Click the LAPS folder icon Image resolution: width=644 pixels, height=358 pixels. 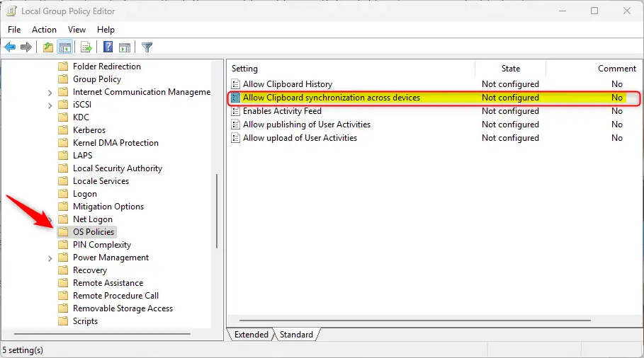click(x=63, y=156)
